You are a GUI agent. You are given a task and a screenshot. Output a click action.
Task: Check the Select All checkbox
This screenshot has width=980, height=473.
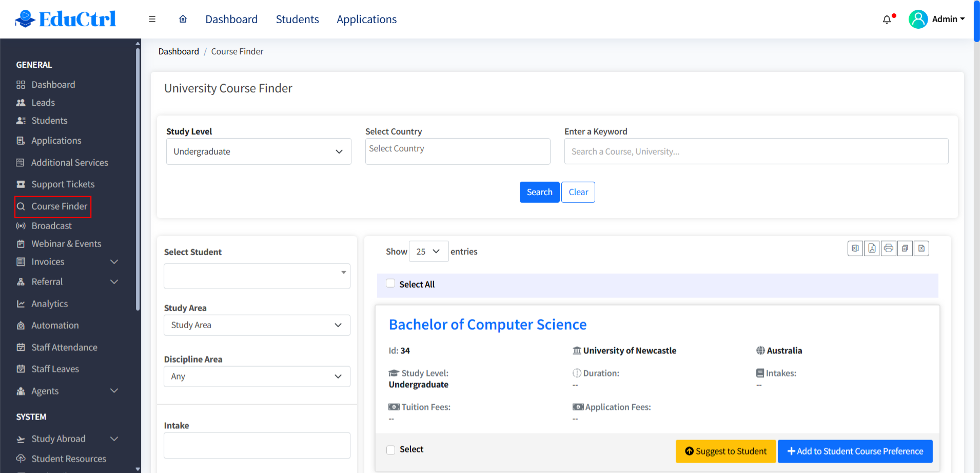pyautogui.click(x=390, y=283)
